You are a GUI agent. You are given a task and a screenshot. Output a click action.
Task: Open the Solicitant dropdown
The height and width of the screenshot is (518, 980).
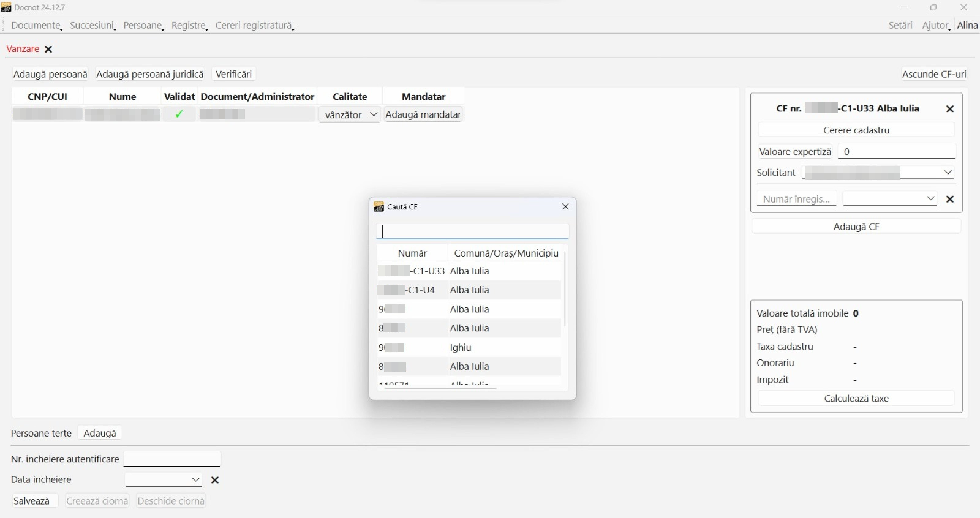coord(947,172)
